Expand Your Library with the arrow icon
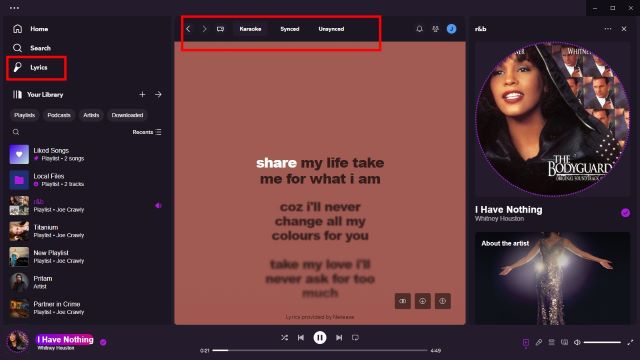The width and height of the screenshot is (640, 360). (x=158, y=95)
